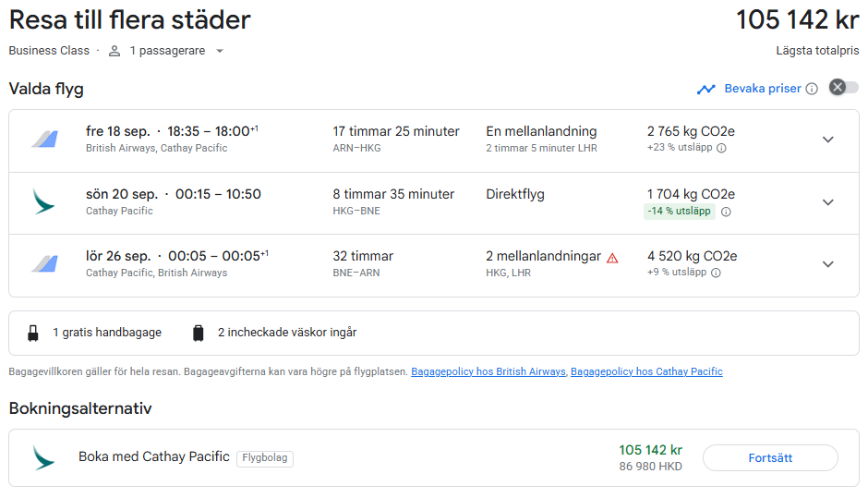Open the Bevaka priser info icon
The height and width of the screenshot is (498, 868).
812,89
